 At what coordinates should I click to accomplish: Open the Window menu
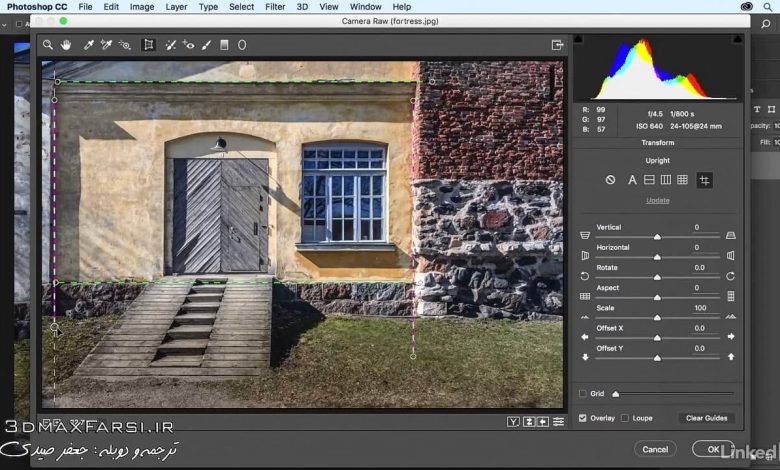click(x=365, y=6)
